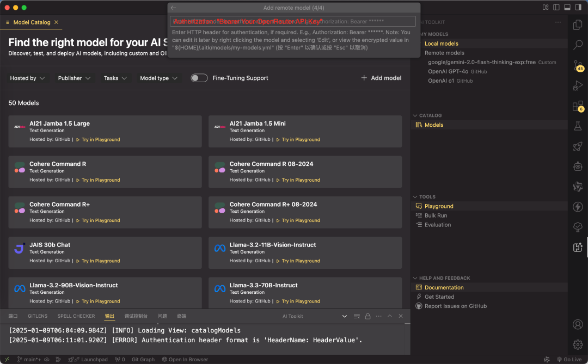Open the Extensions view with badge 6

[x=578, y=106]
